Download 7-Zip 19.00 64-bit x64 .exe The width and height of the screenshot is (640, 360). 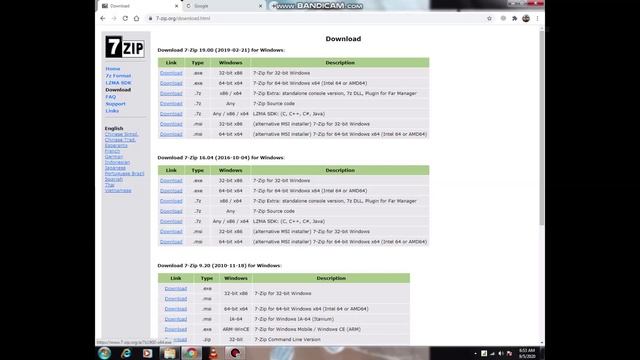pyautogui.click(x=171, y=83)
